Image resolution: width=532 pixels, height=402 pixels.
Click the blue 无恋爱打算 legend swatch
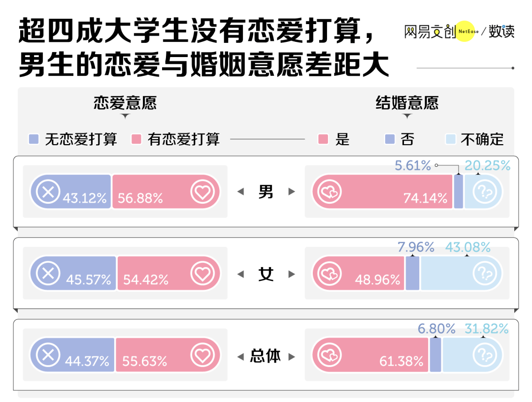(33, 139)
